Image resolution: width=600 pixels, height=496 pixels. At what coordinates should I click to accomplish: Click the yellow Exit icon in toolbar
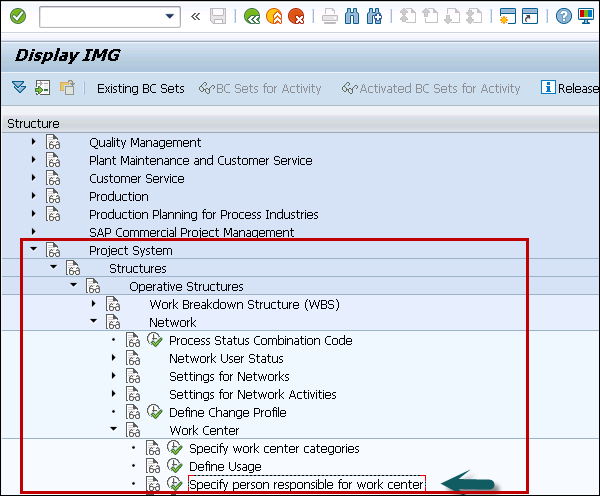pyautogui.click(x=275, y=17)
